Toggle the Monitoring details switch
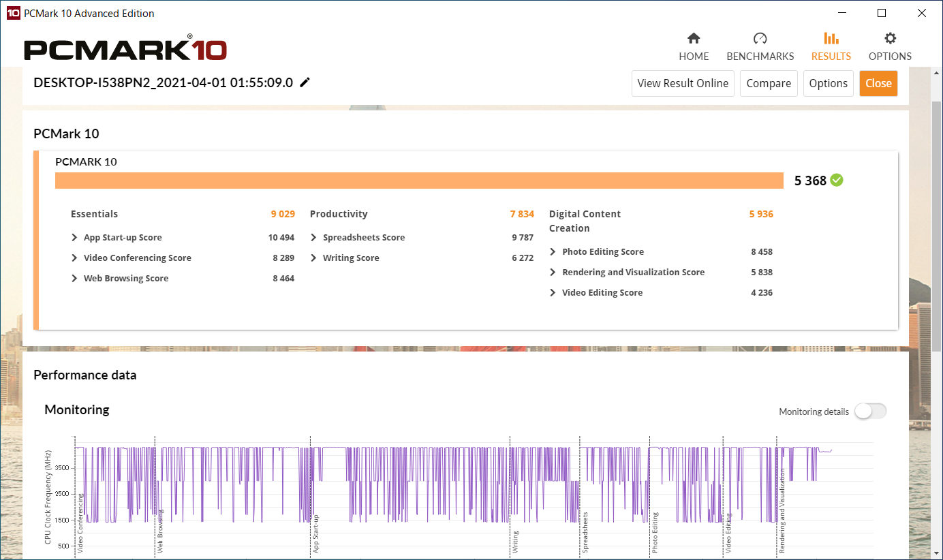 point(871,411)
